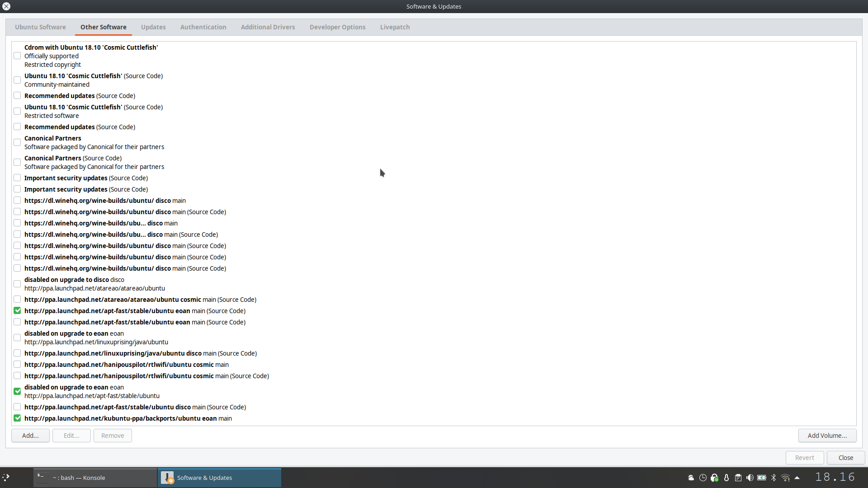Tick the Restricted software Cosmic Cuttlefish checkbox

click(17, 111)
